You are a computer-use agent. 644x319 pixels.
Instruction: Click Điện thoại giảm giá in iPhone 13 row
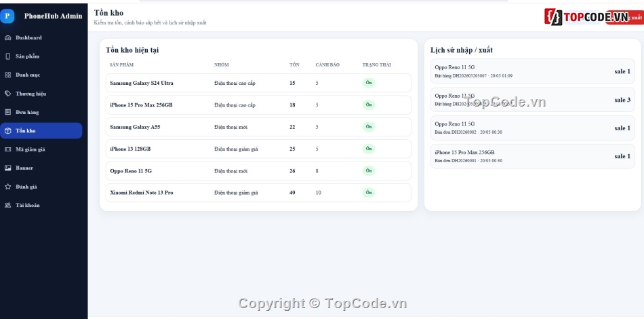(x=236, y=149)
